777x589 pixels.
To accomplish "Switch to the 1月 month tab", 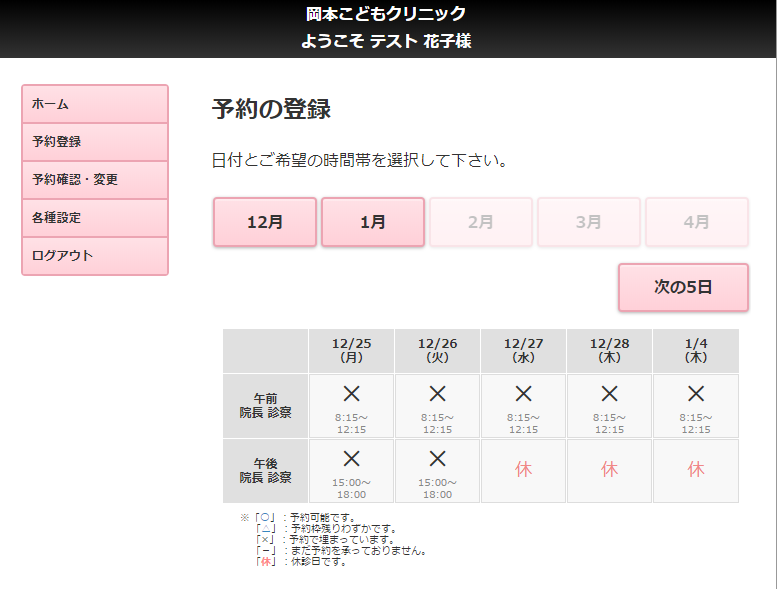I will pos(373,222).
